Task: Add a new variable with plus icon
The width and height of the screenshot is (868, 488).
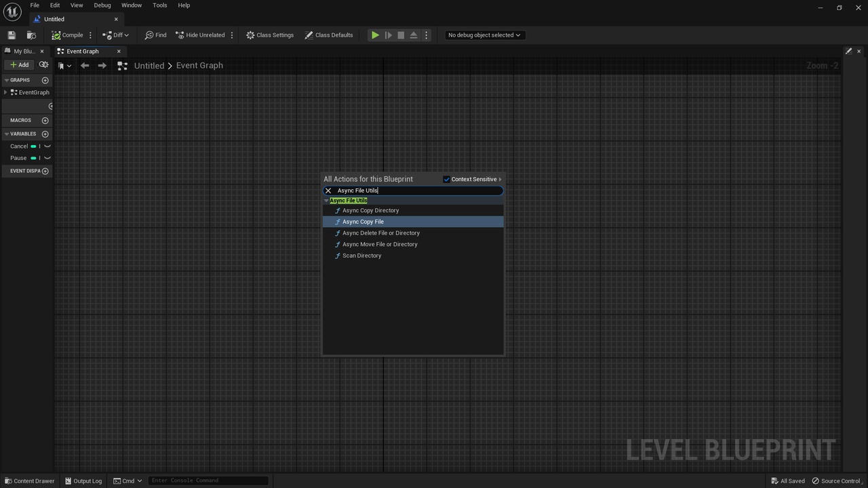Action: click(45, 134)
